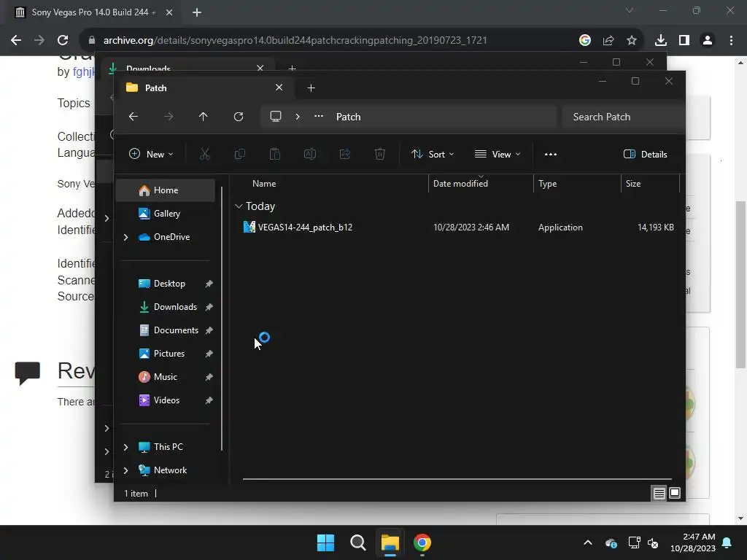Image resolution: width=747 pixels, height=560 pixels.
Task: Open new Chrome tab
Action: (x=197, y=12)
